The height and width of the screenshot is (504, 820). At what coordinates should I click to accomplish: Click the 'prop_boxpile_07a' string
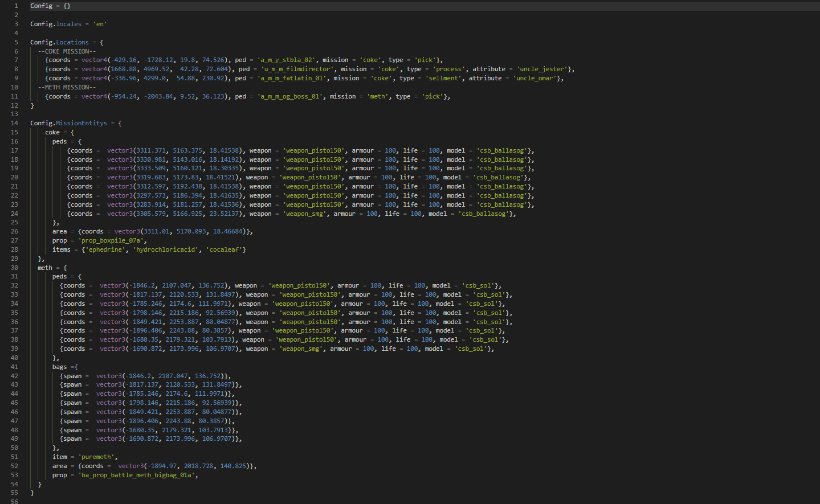(x=111, y=240)
